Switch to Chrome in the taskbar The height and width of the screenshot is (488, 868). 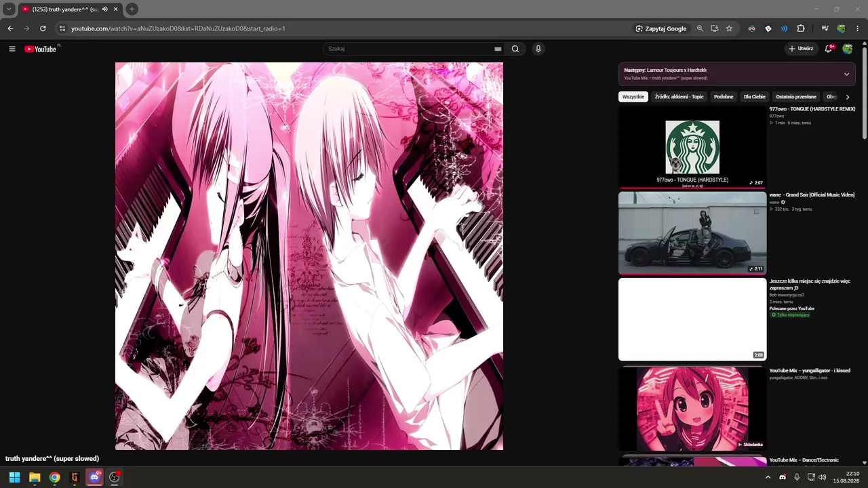coord(54,477)
